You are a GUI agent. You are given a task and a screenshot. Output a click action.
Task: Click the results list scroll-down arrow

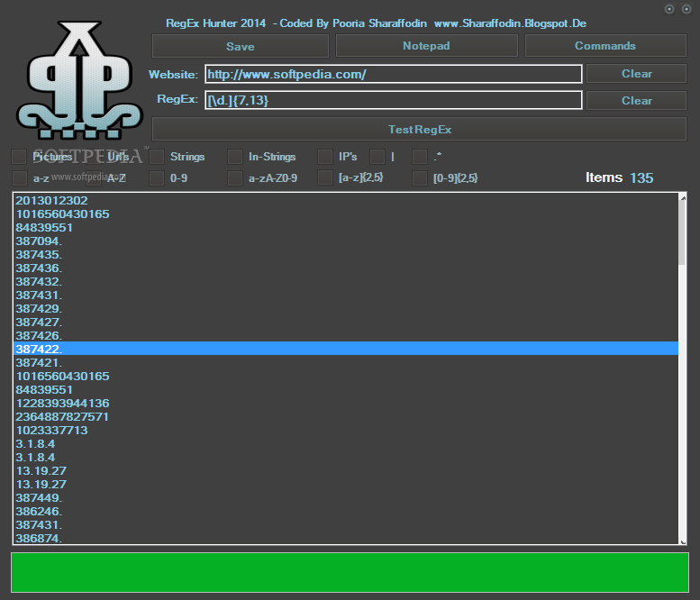click(x=683, y=541)
